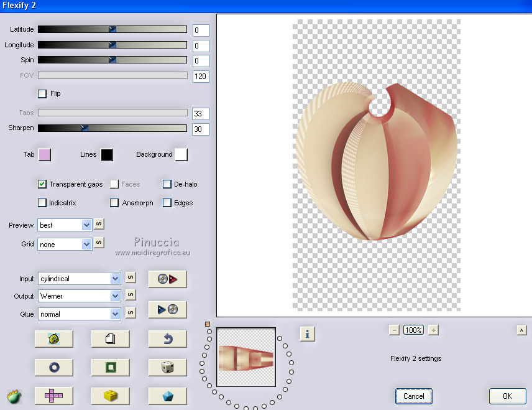Click the undo arrow button
The height and width of the screenshot is (410, 532).
pos(168,338)
